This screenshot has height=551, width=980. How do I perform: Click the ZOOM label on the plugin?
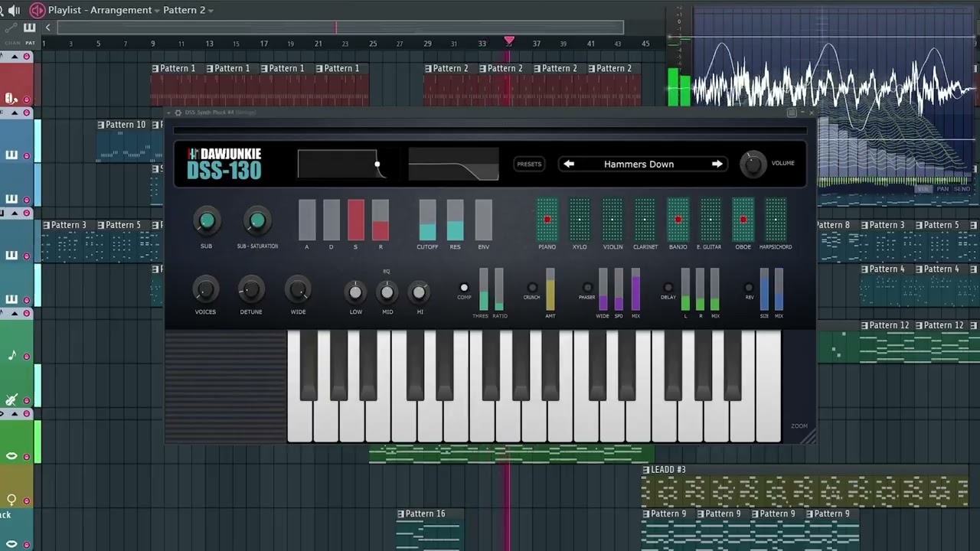[x=799, y=425]
